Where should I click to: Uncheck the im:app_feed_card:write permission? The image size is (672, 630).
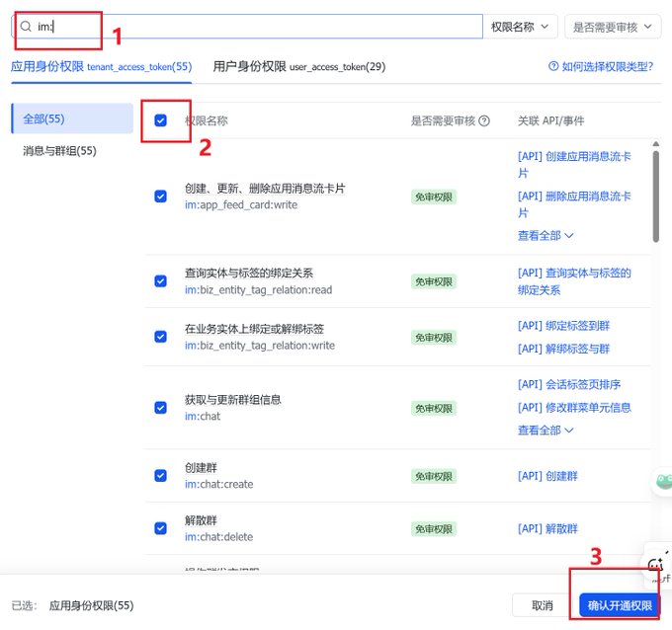(x=160, y=197)
